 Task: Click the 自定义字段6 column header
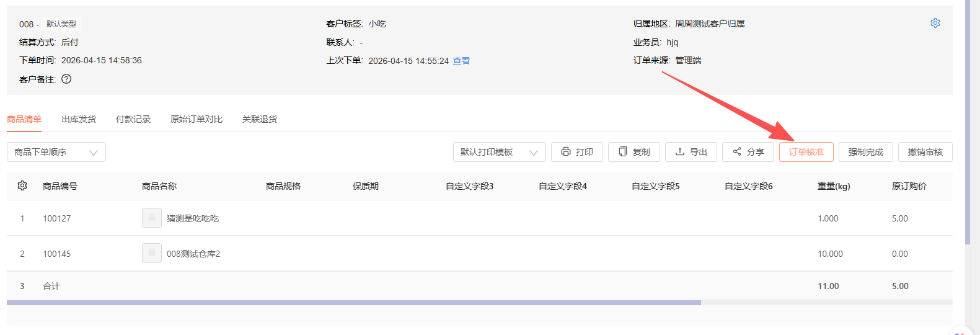749,186
